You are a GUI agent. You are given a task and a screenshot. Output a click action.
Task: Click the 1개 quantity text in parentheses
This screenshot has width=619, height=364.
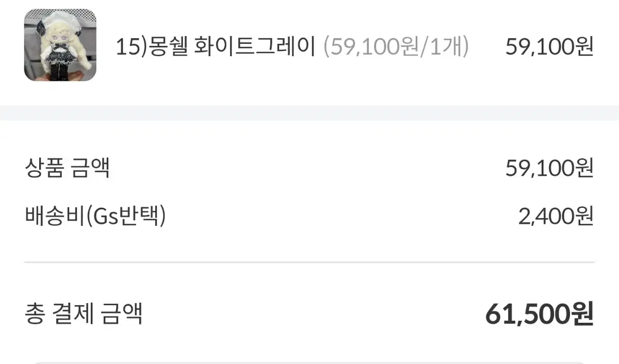(x=448, y=47)
